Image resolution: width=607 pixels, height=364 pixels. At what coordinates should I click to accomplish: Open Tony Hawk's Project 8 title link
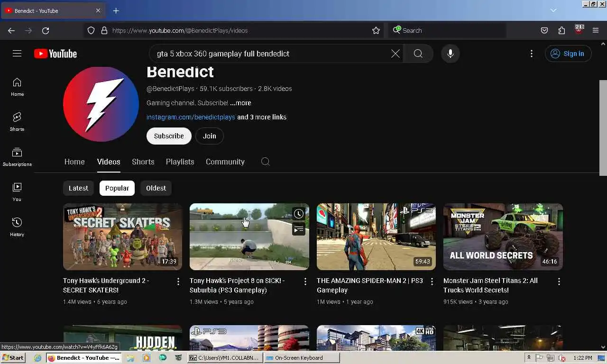click(x=237, y=285)
